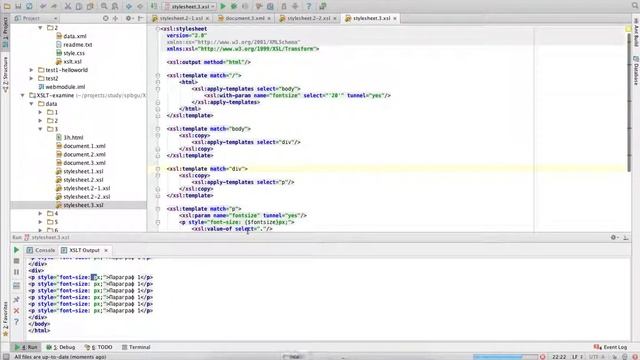Toggle the Structure side panel
This screenshot has height=360, width=640.
[x=5, y=74]
